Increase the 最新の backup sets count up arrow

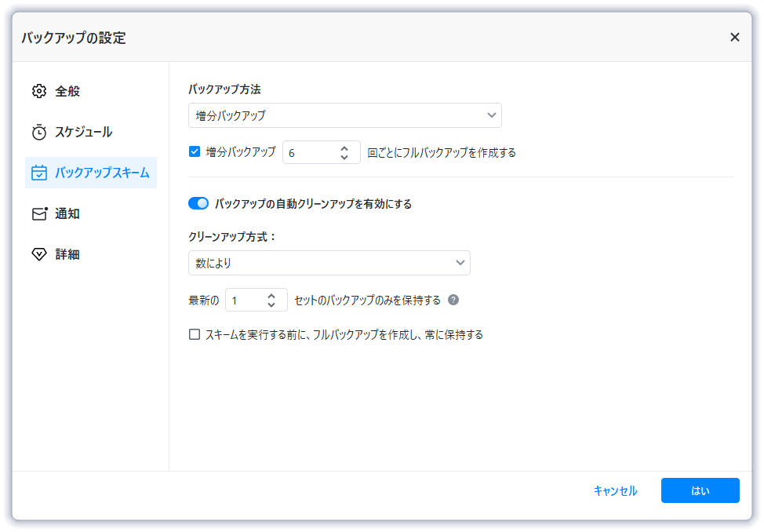(271, 296)
